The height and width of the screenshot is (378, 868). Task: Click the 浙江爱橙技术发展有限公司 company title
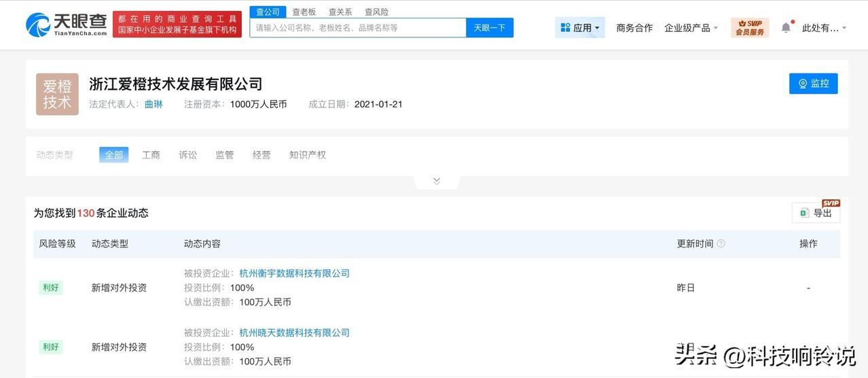(x=176, y=84)
